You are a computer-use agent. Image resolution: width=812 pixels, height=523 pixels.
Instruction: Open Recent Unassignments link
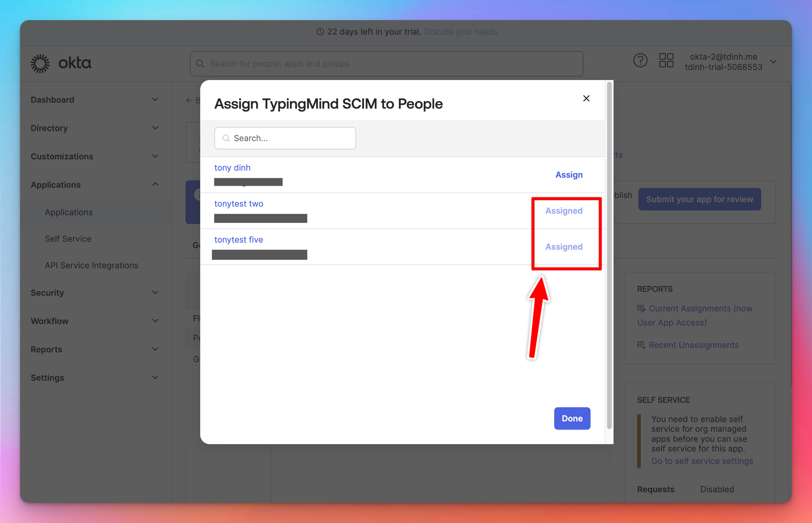pyautogui.click(x=693, y=345)
